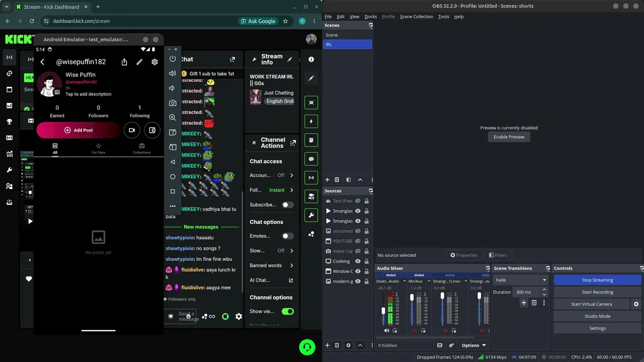The image size is (644, 362).
Task: Open OBS File menu
Action: [328, 17]
